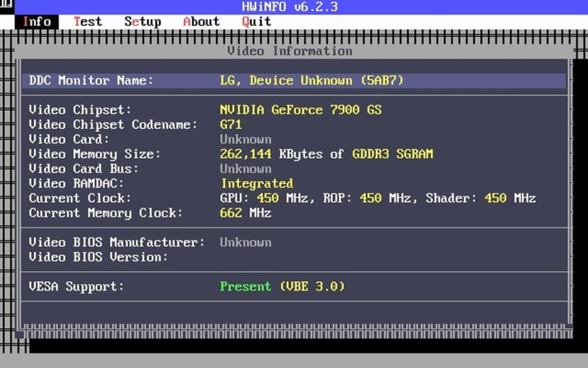The height and width of the screenshot is (368, 588).
Task: Open the Test menu
Action: tap(87, 22)
